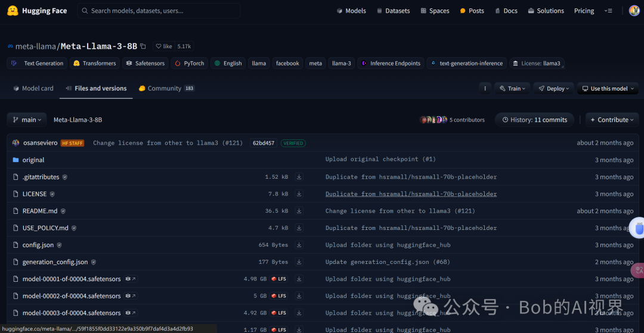Screen dimensions: 644x333
Task: Open Solutions menu
Action: pyautogui.click(x=546, y=11)
